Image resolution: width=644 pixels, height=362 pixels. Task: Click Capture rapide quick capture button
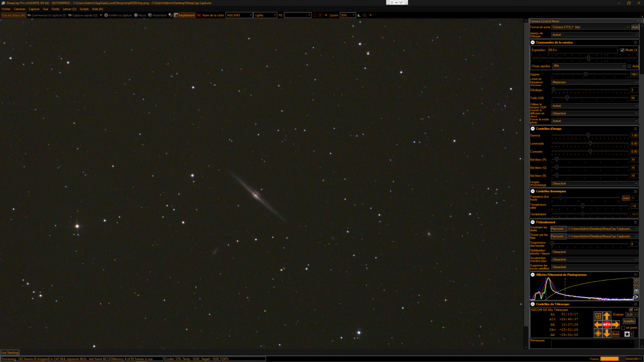[x=83, y=15]
